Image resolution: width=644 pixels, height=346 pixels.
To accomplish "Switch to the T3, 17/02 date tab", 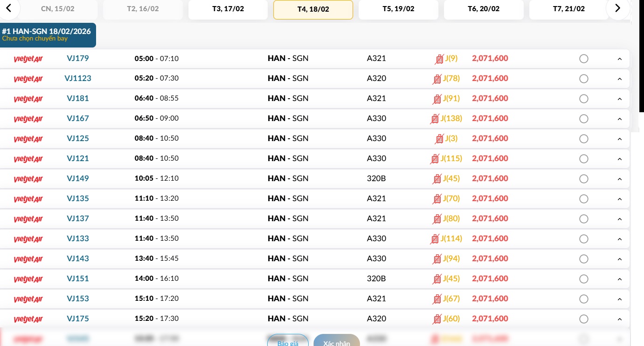I will (x=228, y=9).
